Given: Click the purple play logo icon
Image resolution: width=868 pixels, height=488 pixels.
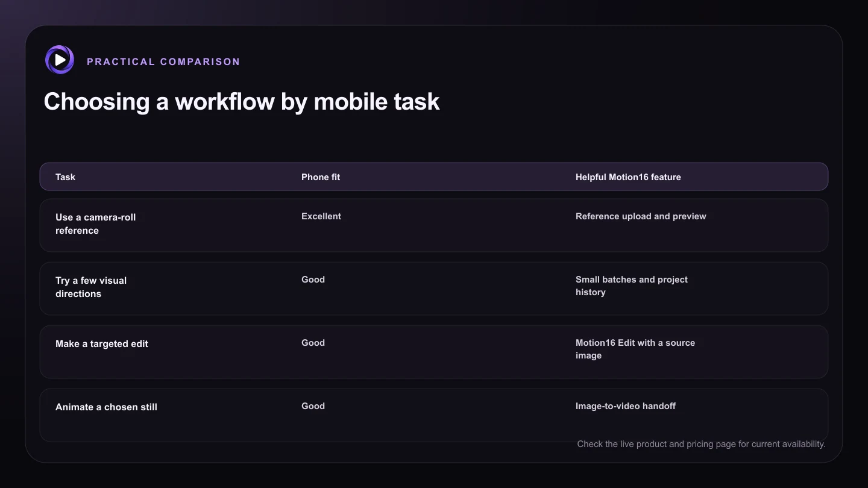Looking at the screenshot, I should (60, 60).
